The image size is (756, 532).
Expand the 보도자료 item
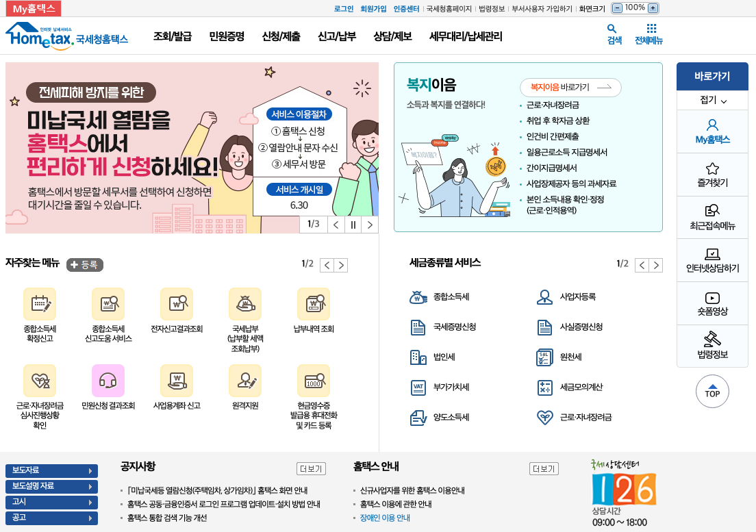tap(51, 471)
